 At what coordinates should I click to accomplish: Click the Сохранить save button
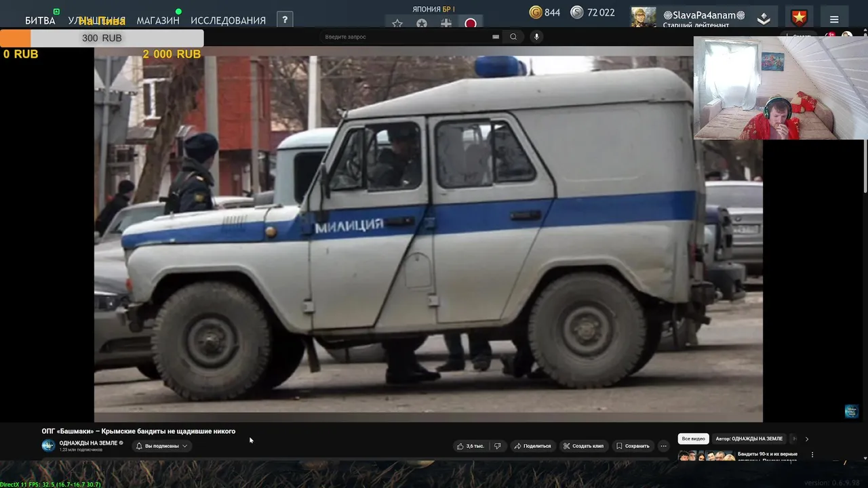coord(633,446)
